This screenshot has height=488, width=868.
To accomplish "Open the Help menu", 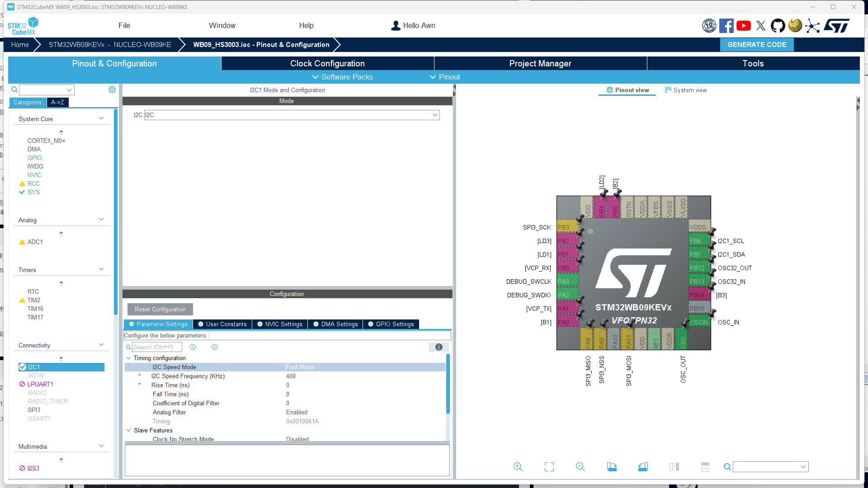I will 307,26.
